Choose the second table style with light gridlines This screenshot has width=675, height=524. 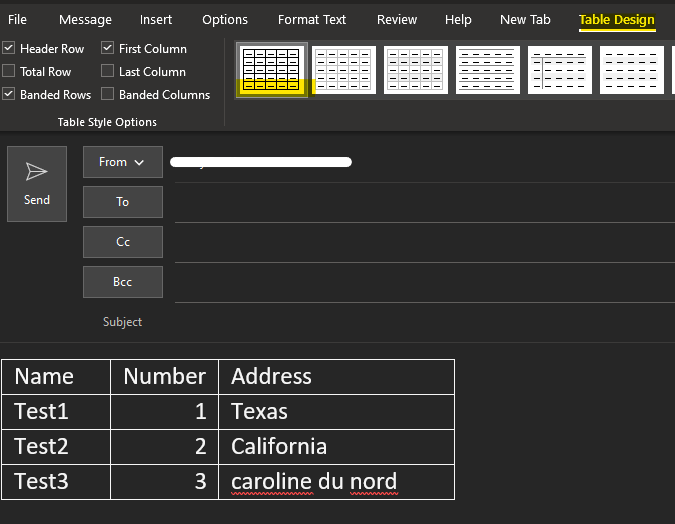pos(344,70)
